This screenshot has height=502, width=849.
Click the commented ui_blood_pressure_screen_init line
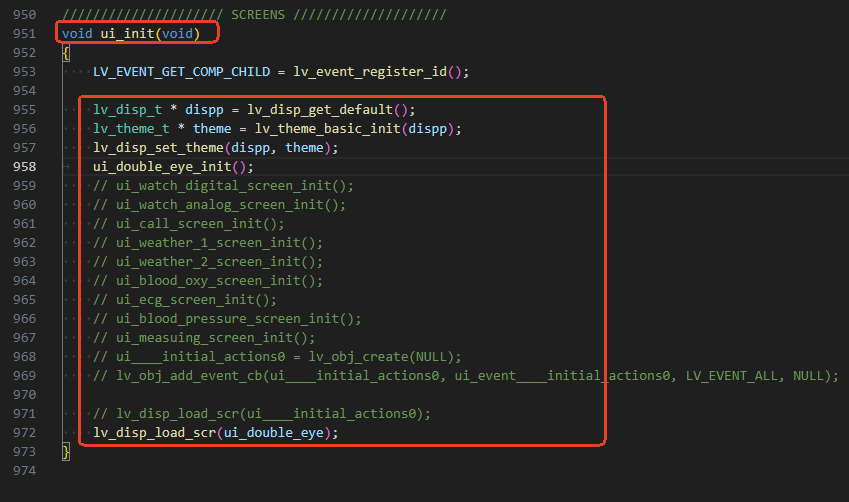pos(227,318)
